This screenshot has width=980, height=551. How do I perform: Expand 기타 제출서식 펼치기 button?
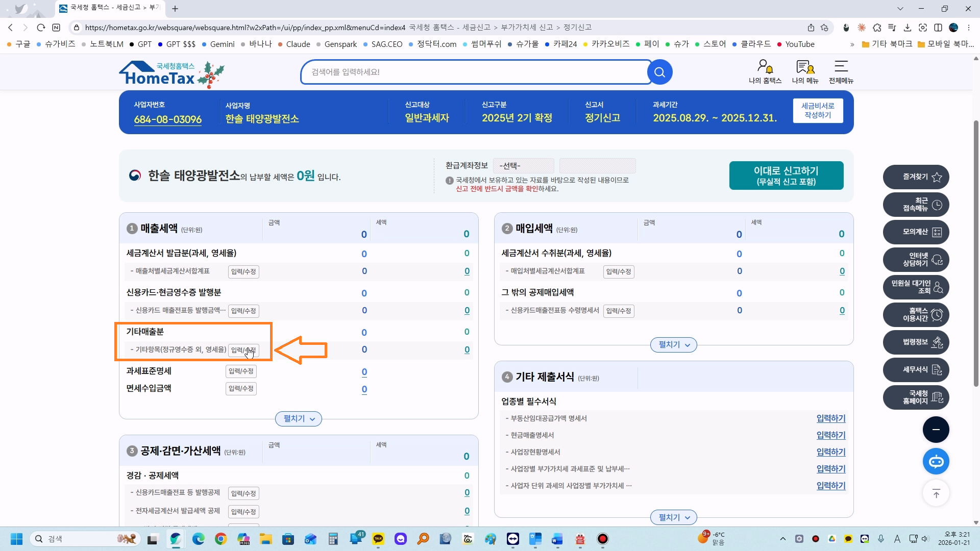673,517
